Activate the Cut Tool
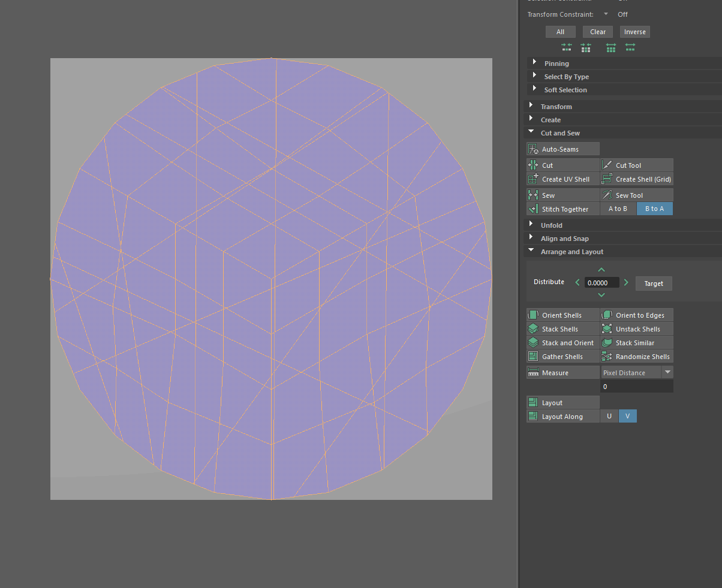 tap(637, 165)
